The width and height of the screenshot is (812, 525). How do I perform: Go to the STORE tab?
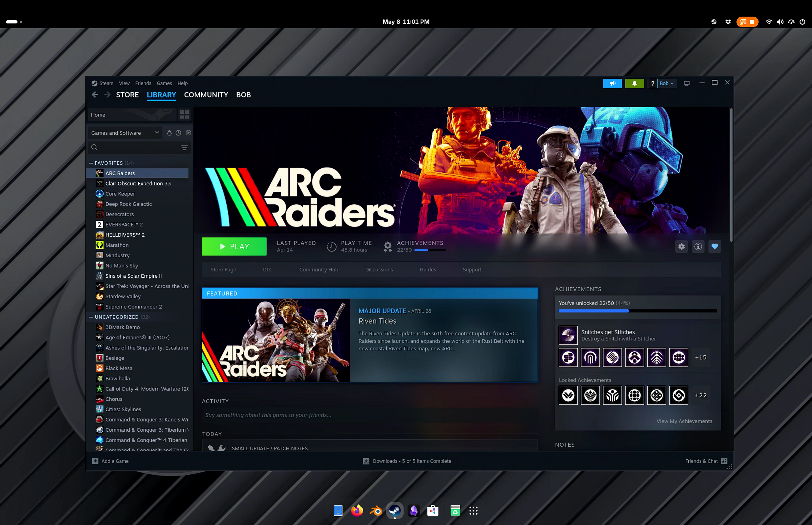point(127,95)
